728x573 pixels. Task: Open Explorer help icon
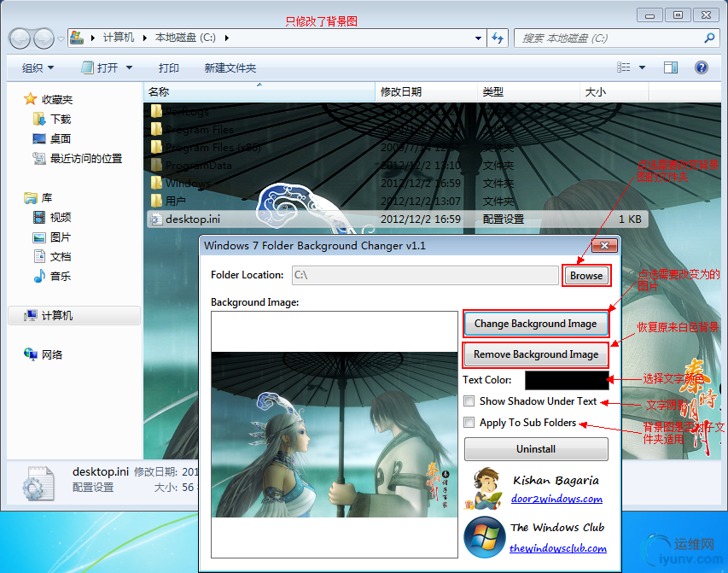click(x=701, y=67)
